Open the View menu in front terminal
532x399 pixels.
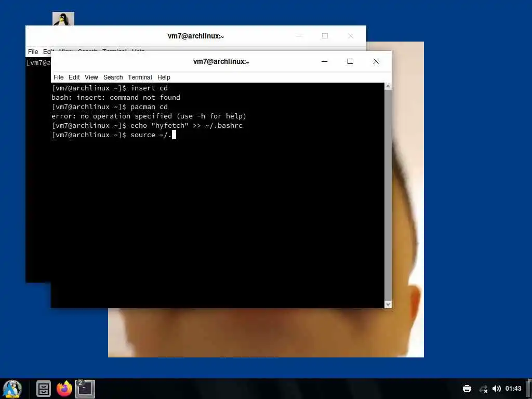click(91, 77)
